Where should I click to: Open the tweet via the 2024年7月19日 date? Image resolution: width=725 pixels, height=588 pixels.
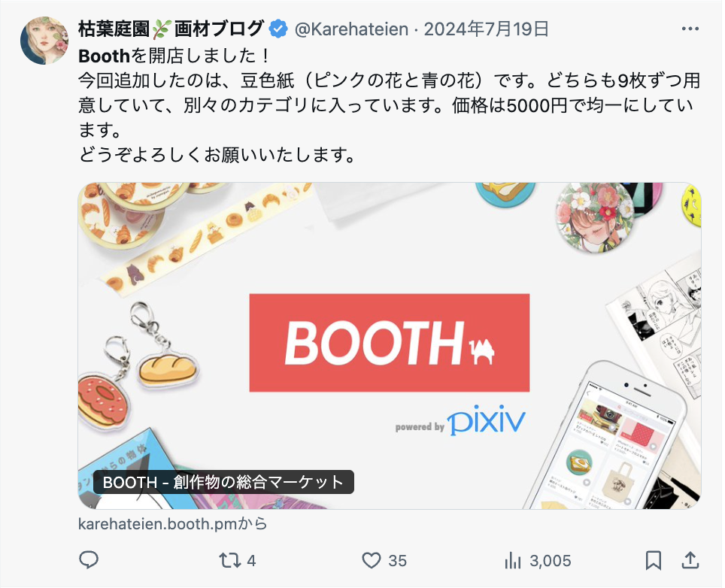tap(487, 29)
